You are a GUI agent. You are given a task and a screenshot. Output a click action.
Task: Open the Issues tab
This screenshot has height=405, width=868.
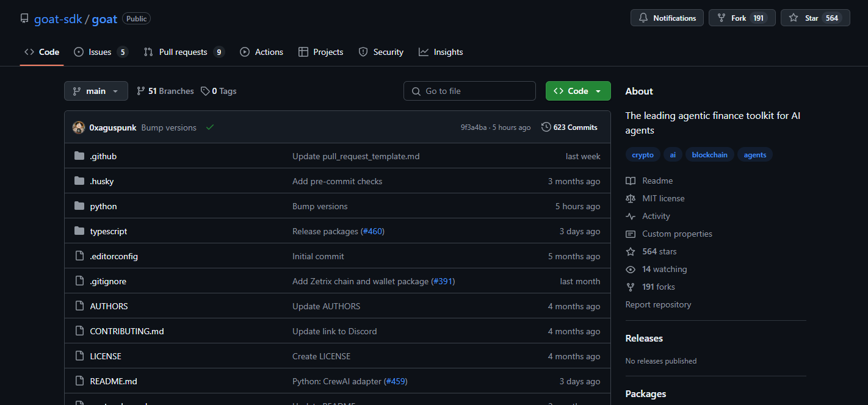tap(101, 52)
